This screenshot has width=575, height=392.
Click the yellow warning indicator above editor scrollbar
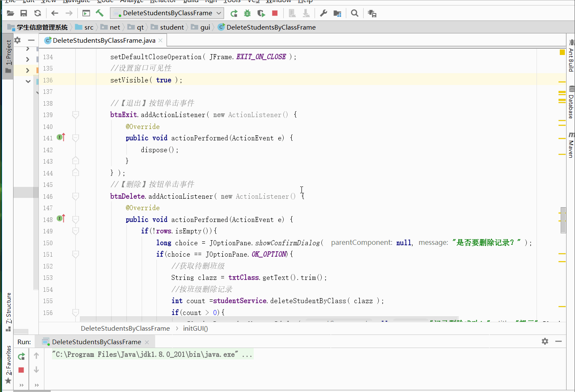pyautogui.click(x=562, y=52)
